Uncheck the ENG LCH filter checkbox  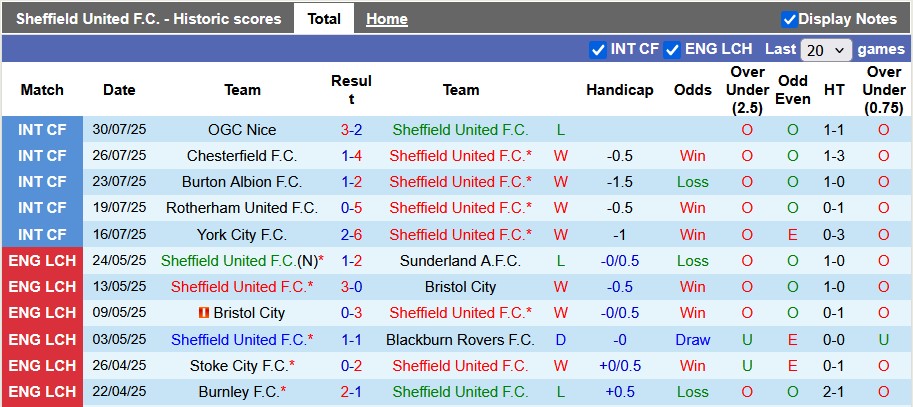pos(672,49)
